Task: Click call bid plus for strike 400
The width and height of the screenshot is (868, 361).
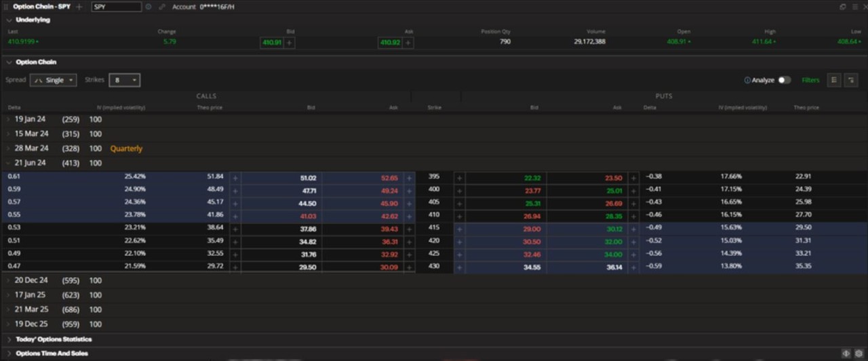Action: (x=235, y=191)
